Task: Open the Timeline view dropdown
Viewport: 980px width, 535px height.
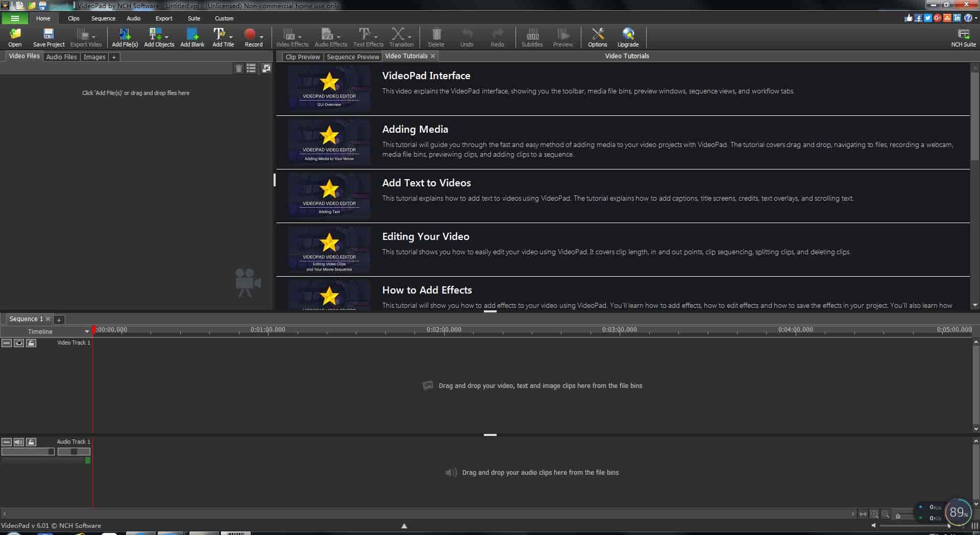Action: click(87, 331)
